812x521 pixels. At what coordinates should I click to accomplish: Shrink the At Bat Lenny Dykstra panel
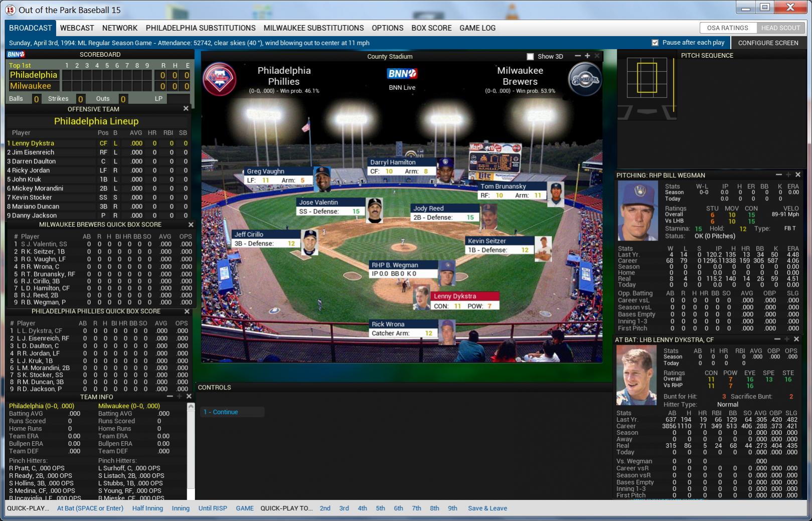[777, 339]
